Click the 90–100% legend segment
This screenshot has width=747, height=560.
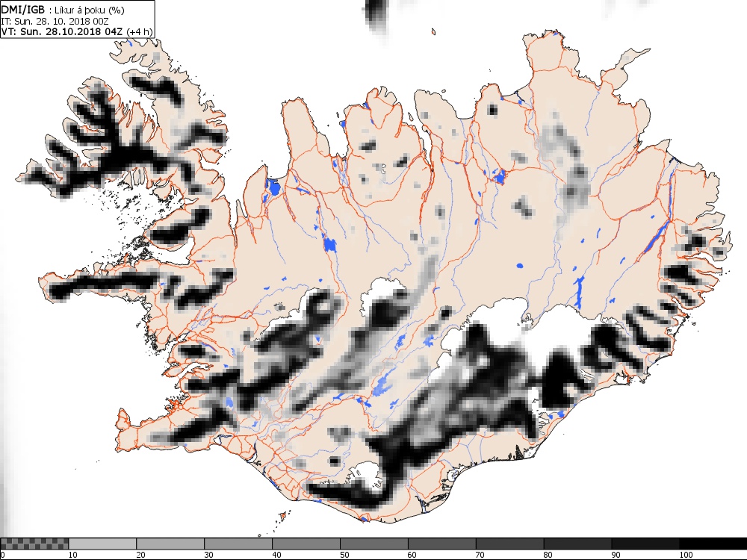pos(645,544)
